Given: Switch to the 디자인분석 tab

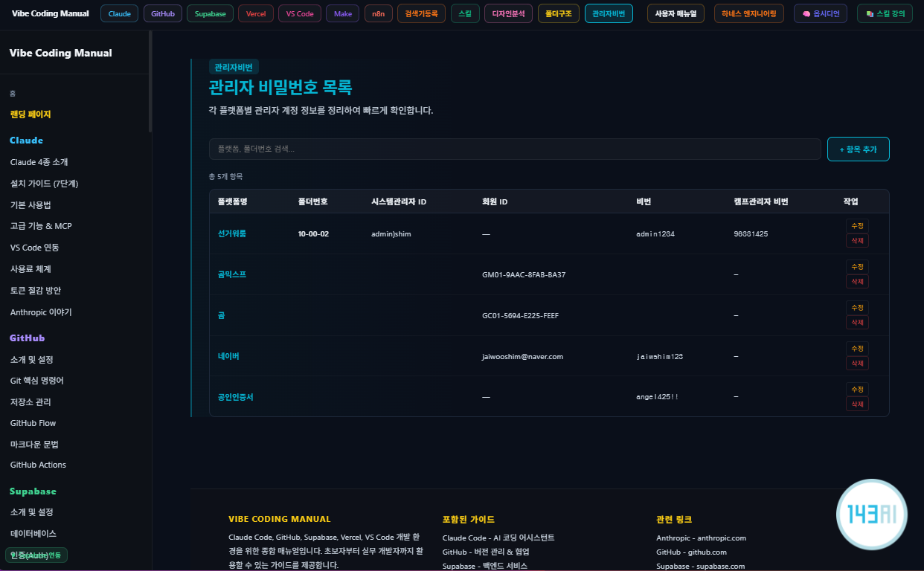Looking at the screenshot, I should (x=508, y=13).
